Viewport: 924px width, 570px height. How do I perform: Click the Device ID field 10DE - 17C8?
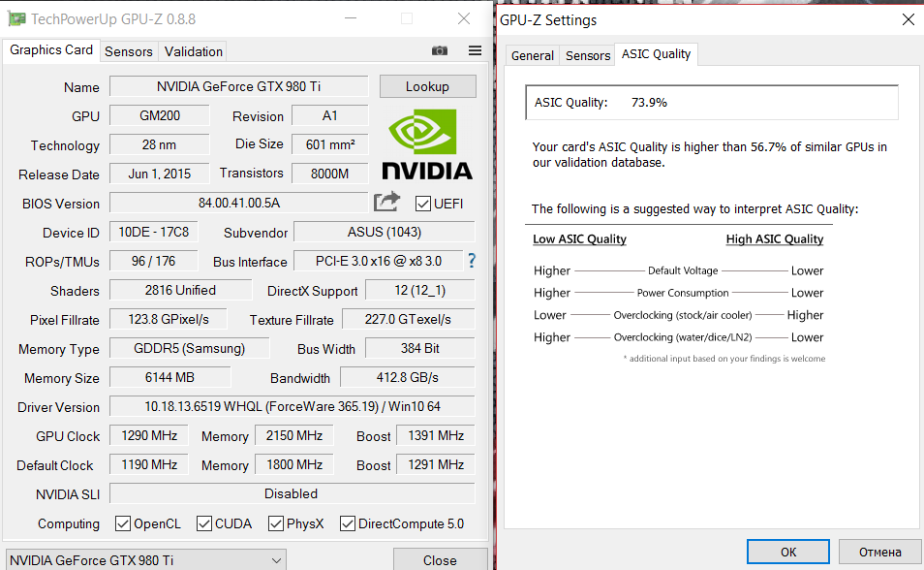click(x=154, y=232)
